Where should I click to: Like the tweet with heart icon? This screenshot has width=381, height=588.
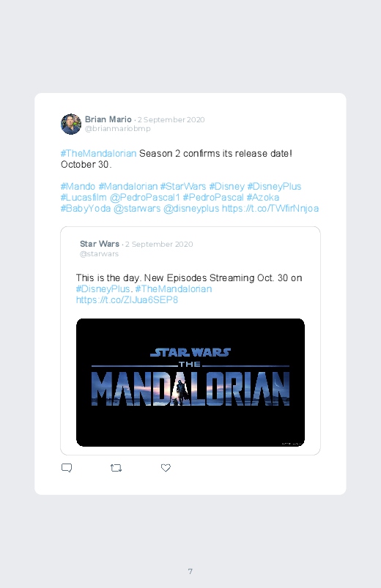point(166,468)
